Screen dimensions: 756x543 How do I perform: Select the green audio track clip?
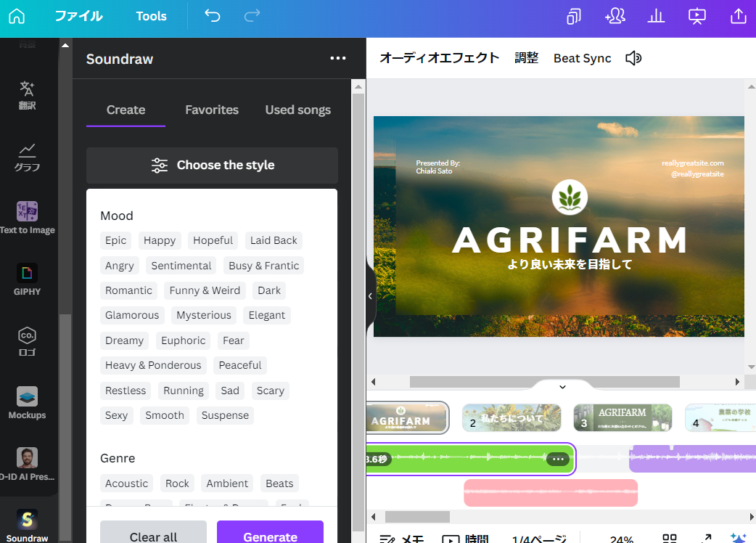[470, 459]
